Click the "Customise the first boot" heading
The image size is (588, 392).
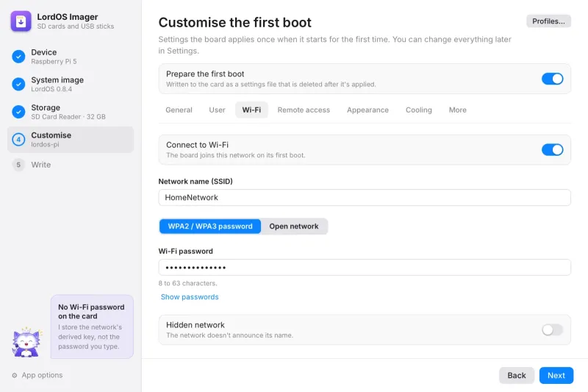click(x=234, y=23)
